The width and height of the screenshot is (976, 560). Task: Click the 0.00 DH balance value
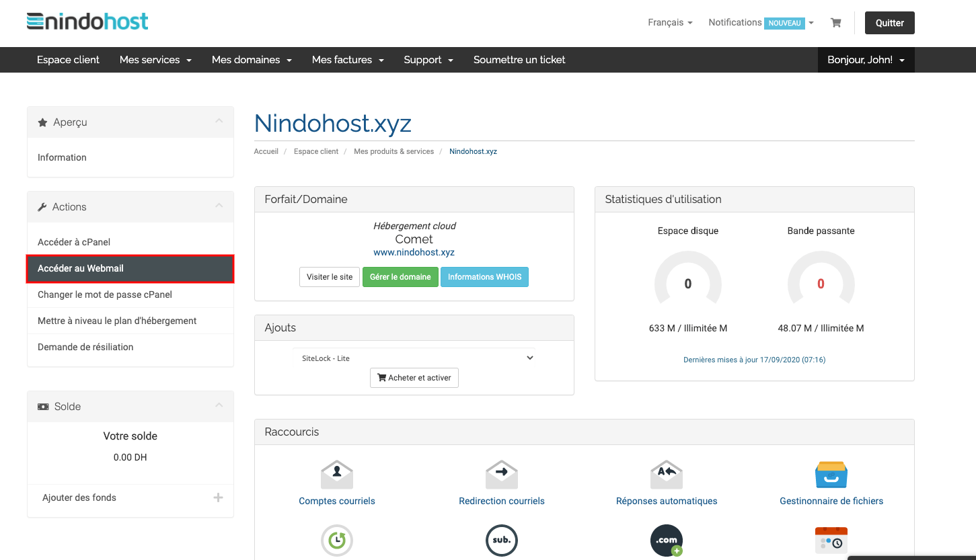click(x=130, y=457)
